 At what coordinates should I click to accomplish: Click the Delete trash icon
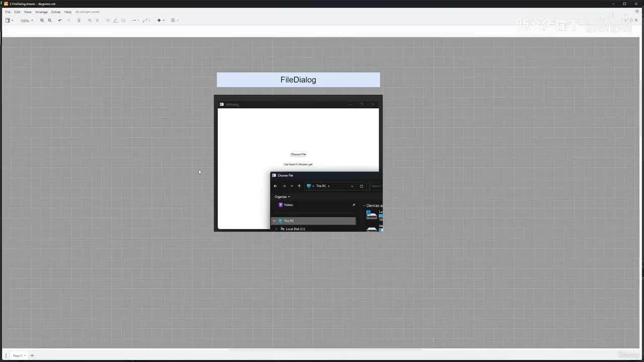(78, 20)
